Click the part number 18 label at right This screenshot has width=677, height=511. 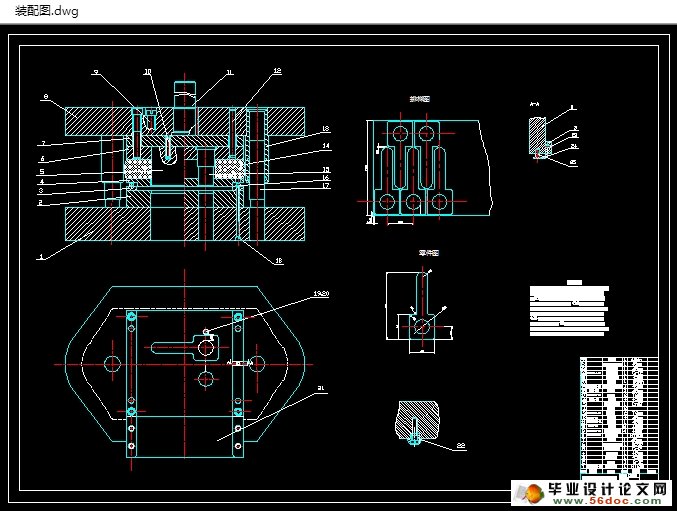click(x=326, y=131)
